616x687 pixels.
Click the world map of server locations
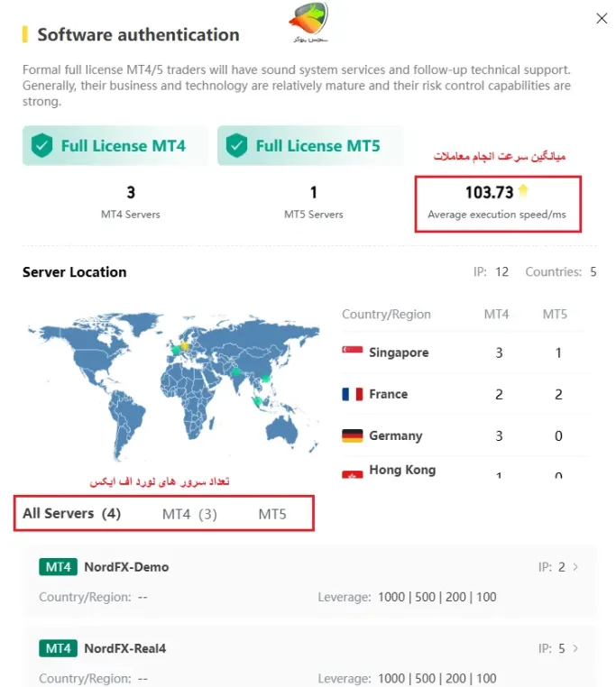[x=174, y=387]
